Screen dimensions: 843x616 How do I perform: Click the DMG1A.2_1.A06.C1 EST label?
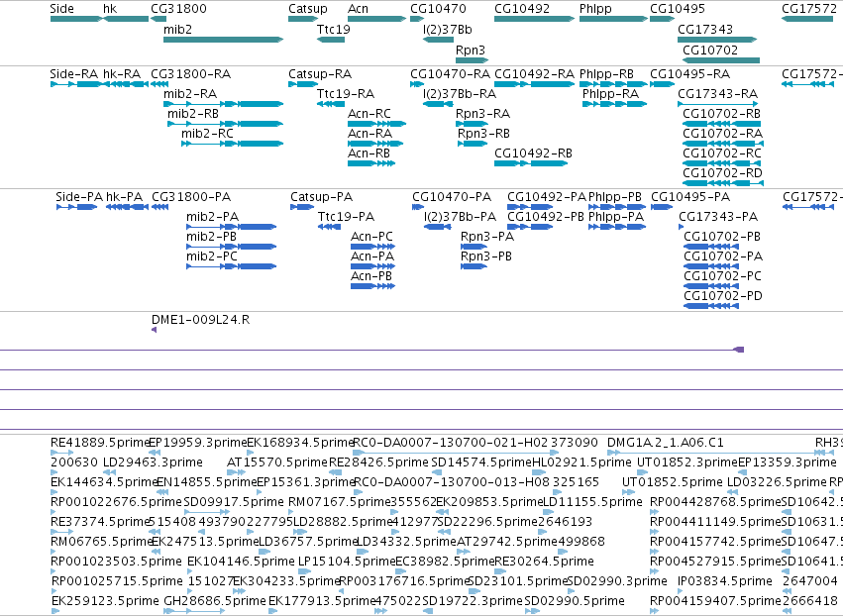click(665, 443)
